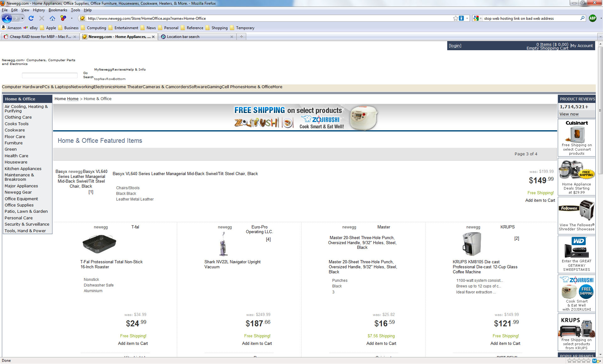Click the magnifier icon in search box
This screenshot has width=603, height=364.
click(583, 18)
